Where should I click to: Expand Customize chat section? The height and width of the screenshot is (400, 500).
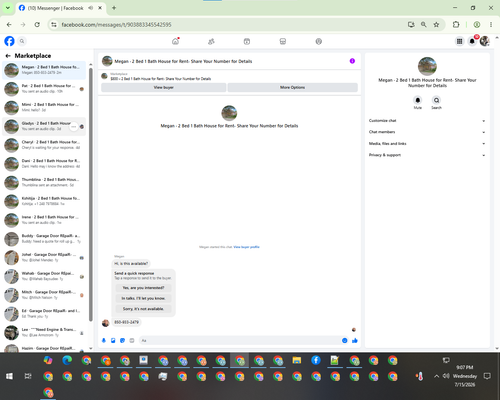point(427,121)
